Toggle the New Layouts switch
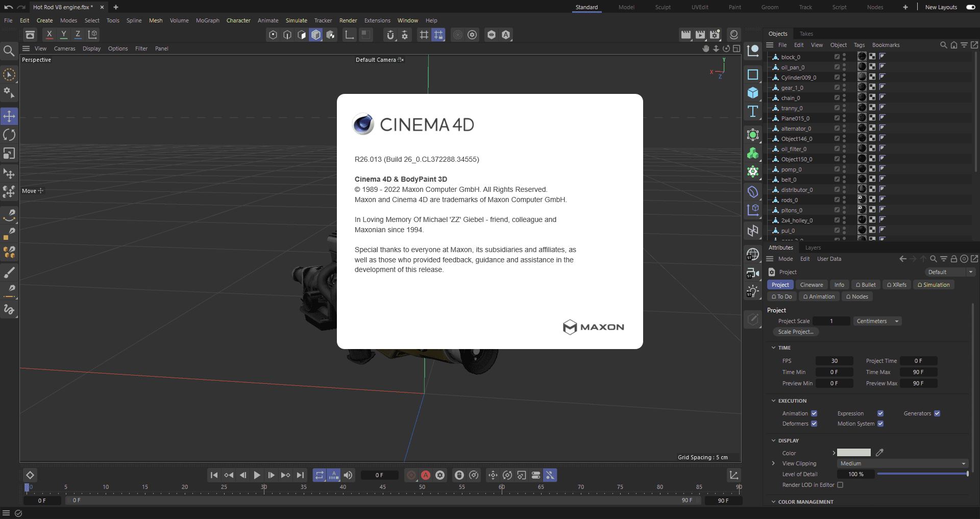Viewport: 980px width, 519px height. click(x=971, y=7)
